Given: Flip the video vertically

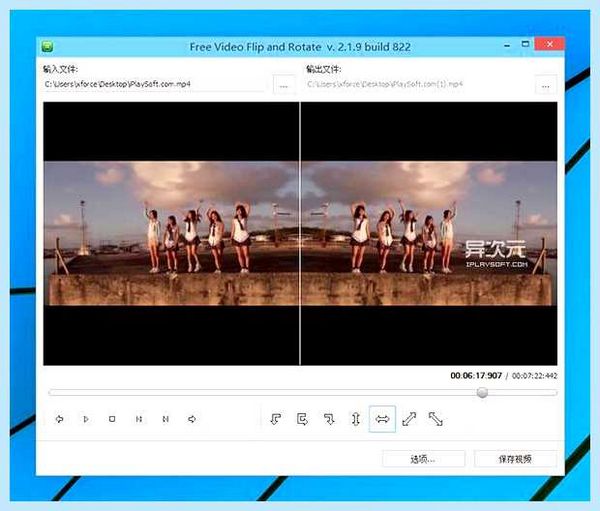Looking at the screenshot, I should [x=356, y=419].
